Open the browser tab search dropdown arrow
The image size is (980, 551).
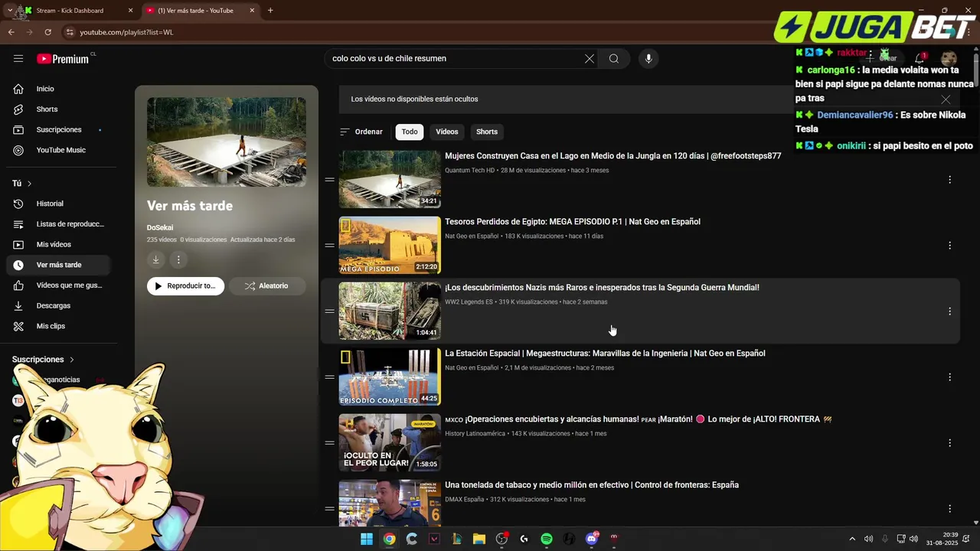point(9,11)
